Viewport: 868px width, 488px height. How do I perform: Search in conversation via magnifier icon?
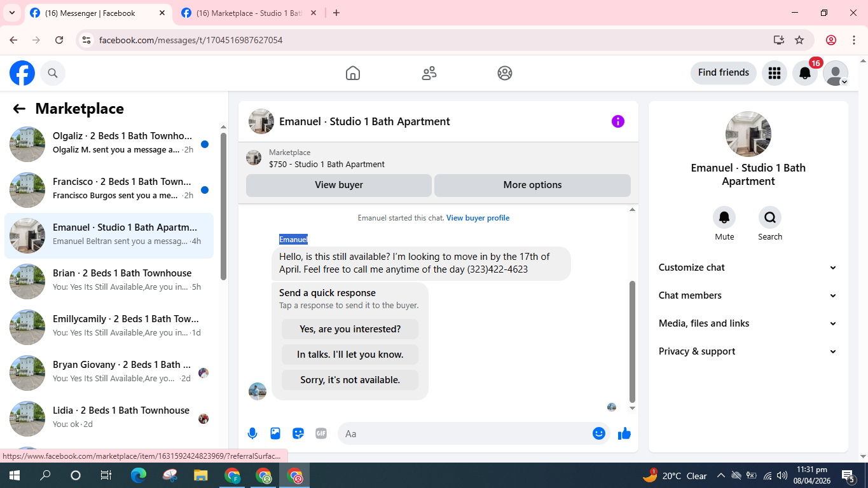[770, 218]
